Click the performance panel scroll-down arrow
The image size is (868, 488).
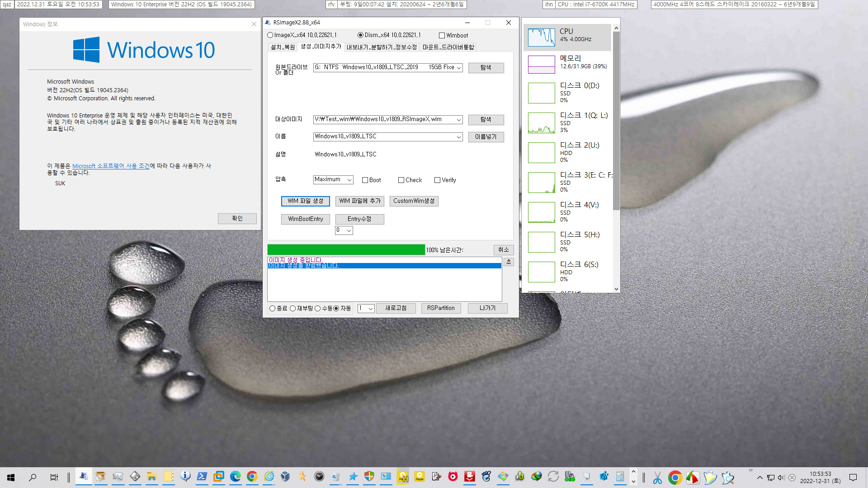616,289
